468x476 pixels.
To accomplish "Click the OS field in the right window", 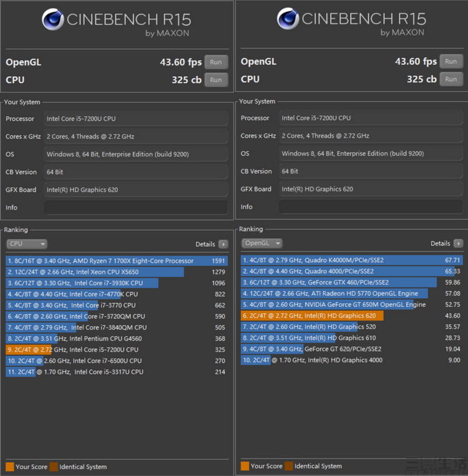I will [x=371, y=153].
